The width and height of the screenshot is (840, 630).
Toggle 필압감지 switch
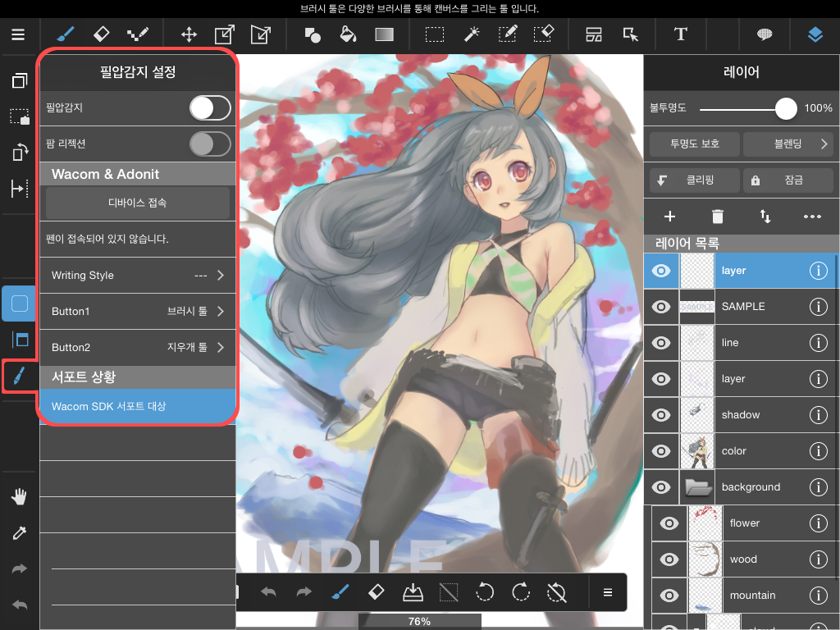210,107
